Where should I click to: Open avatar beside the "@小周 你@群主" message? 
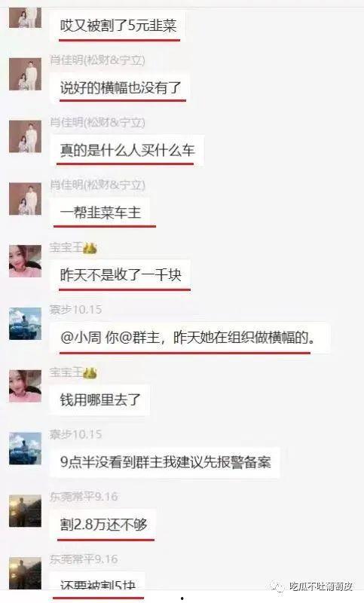click(x=25, y=323)
